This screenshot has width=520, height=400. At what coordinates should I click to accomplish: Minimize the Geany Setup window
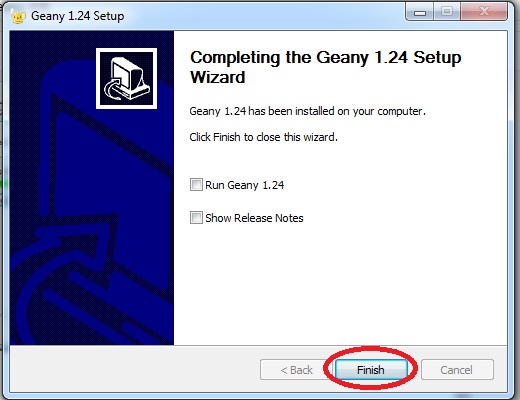point(420,13)
